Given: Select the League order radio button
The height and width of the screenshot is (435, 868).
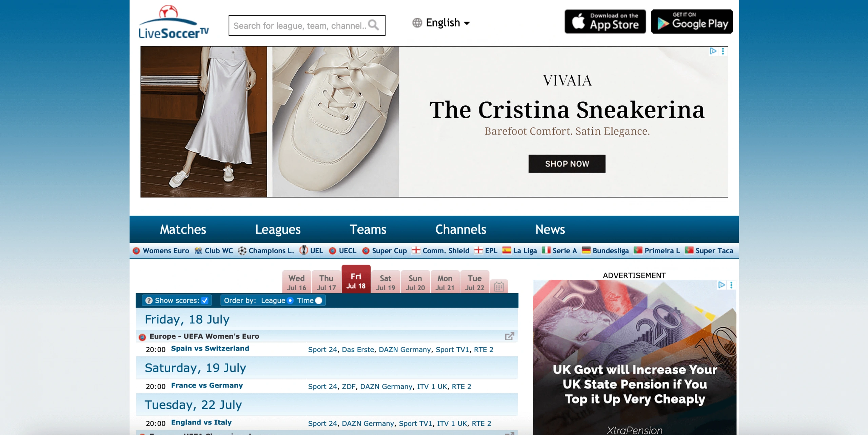Looking at the screenshot, I should pyautogui.click(x=290, y=300).
